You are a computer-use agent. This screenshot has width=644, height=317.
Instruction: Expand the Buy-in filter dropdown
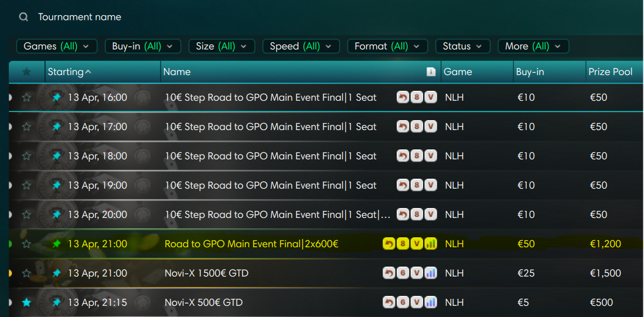(142, 46)
